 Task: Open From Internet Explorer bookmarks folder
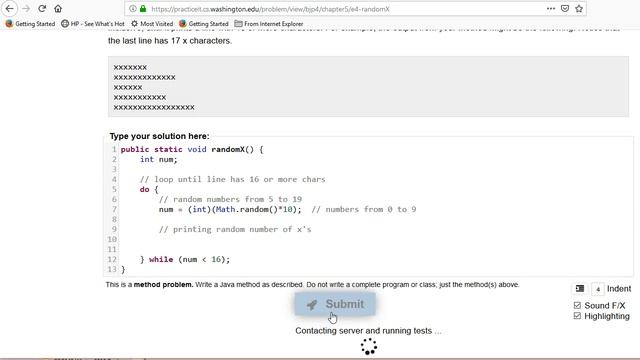[269, 24]
